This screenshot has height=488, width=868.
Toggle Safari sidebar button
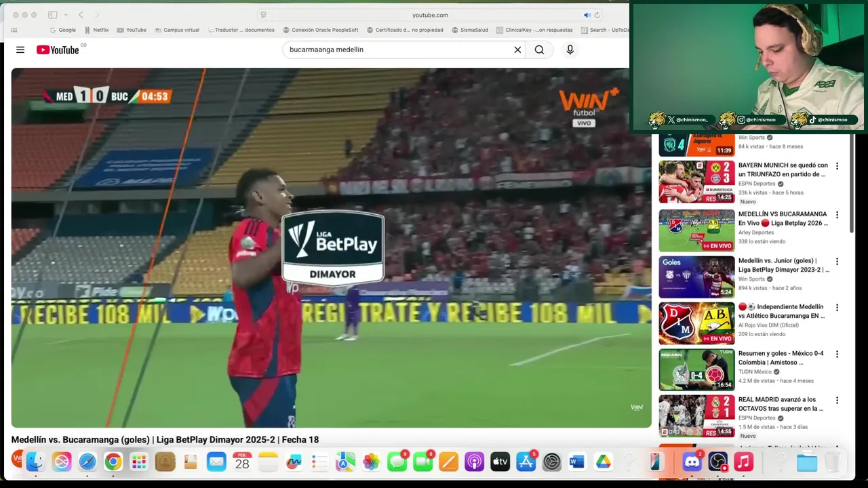pyautogui.click(x=53, y=15)
